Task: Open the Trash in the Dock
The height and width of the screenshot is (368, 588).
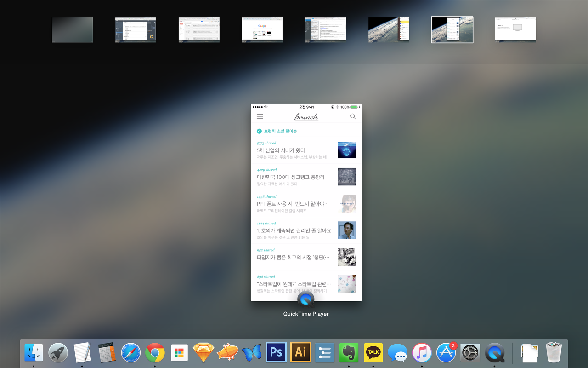Action: click(554, 352)
